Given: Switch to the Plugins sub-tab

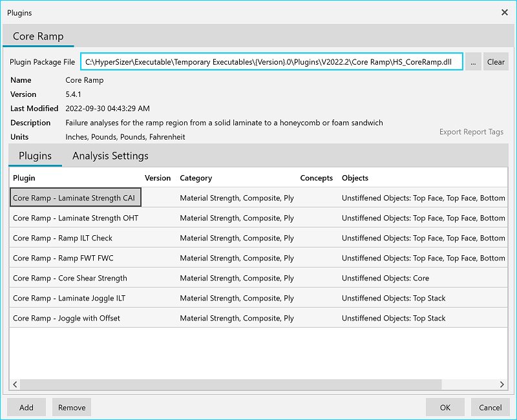Looking at the screenshot, I should pyautogui.click(x=36, y=156).
